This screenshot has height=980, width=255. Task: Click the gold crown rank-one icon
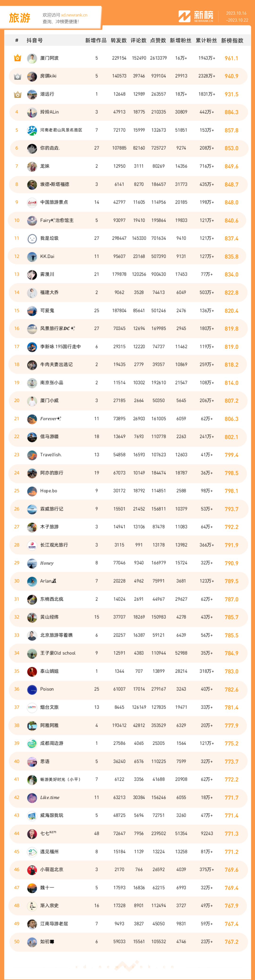coord(17,58)
